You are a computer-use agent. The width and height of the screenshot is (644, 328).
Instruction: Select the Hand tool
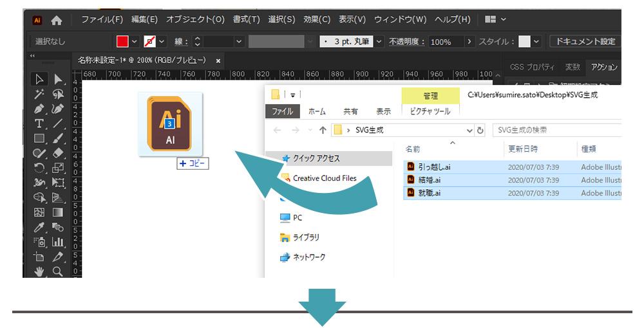(x=39, y=271)
